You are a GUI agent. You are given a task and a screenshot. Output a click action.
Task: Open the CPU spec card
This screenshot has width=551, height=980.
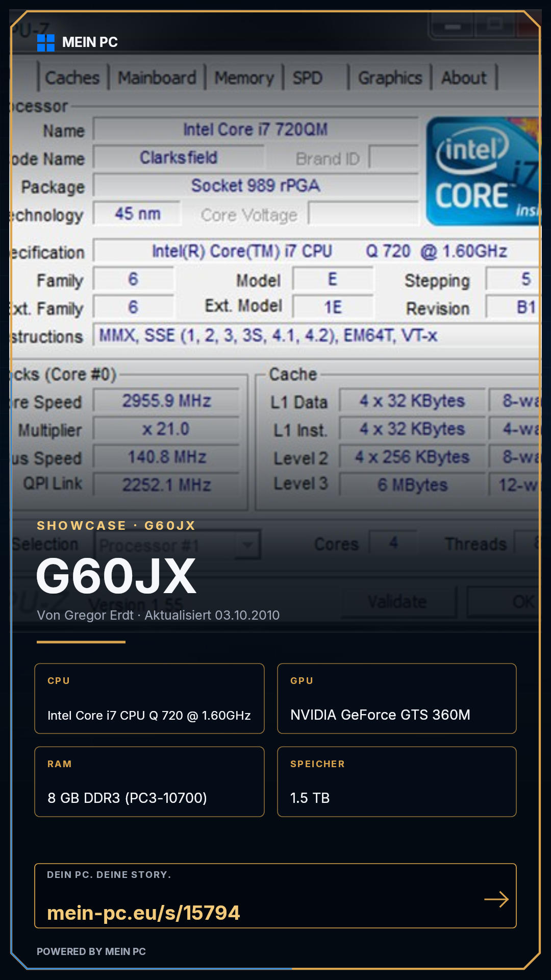coord(149,698)
